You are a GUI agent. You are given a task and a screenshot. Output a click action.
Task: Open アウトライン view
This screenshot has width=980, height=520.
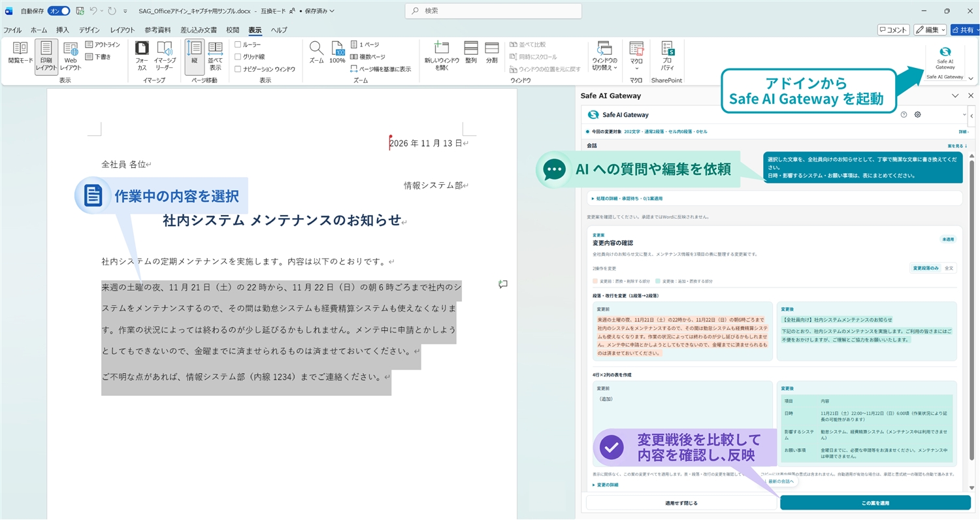(x=103, y=44)
